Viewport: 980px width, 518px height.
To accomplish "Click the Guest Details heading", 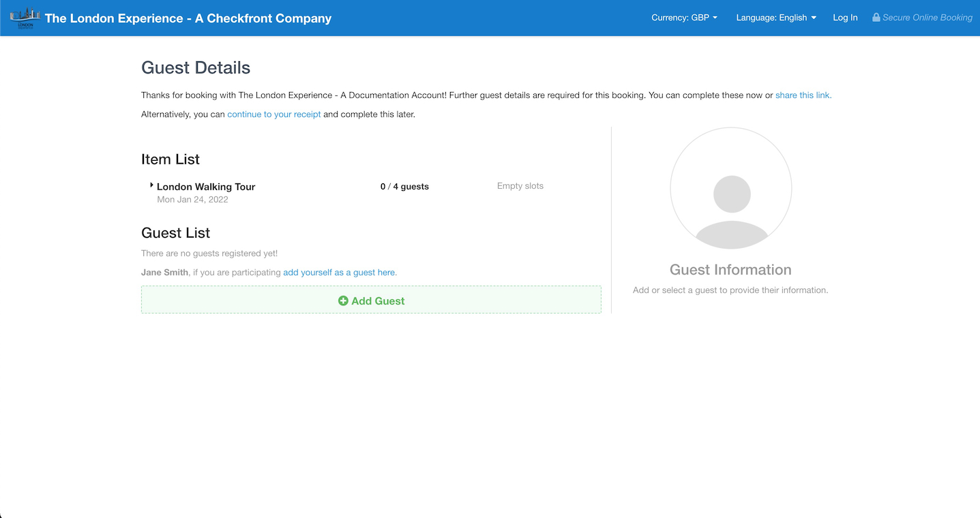I will [x=196, y=67].
